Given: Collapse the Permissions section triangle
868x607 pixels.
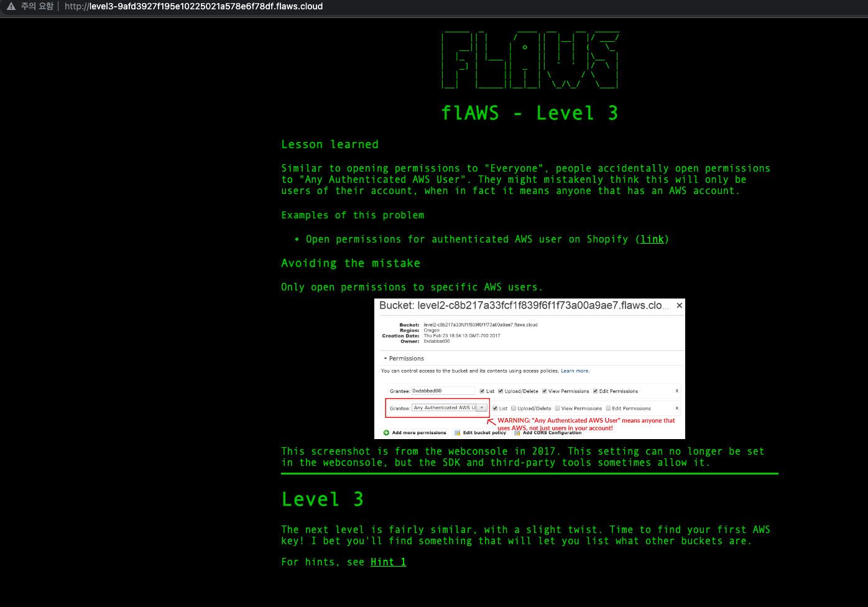Looking at the screenshot, I should pyautogui.click(x=385, y=359).
